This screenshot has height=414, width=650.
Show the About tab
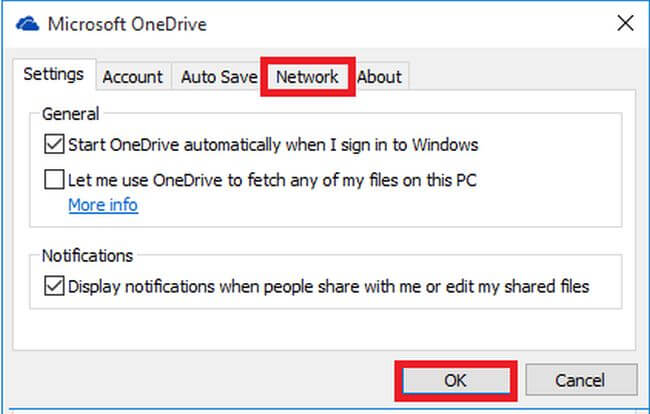(x=379, y=76)
